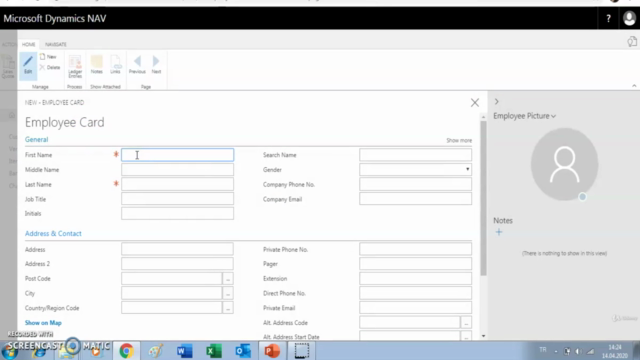Focus the Initials field
Screen dimensions: 640x360
(178, 213)
